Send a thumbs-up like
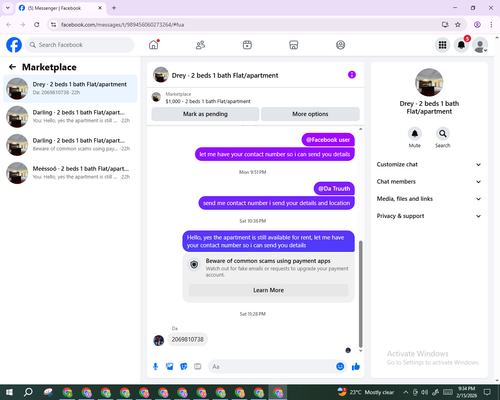The height and width of the screenshot is (400, 500). click(356, 367)
